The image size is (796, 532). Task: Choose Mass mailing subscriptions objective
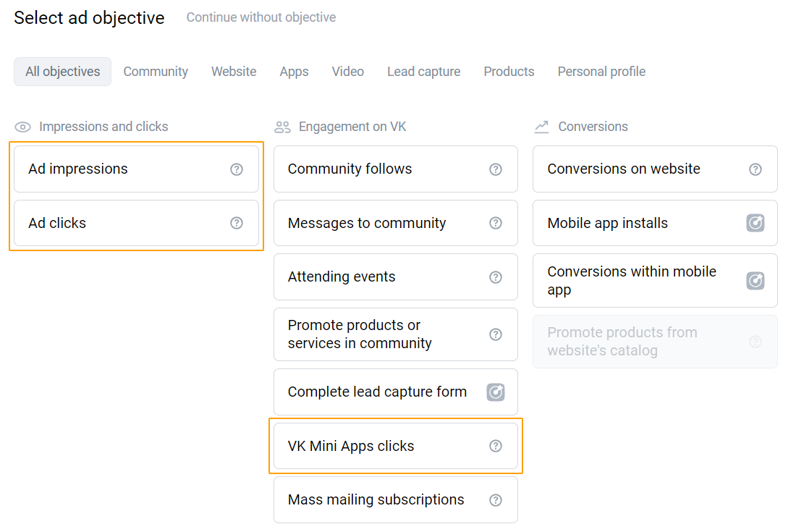click(x=395, y=500)
